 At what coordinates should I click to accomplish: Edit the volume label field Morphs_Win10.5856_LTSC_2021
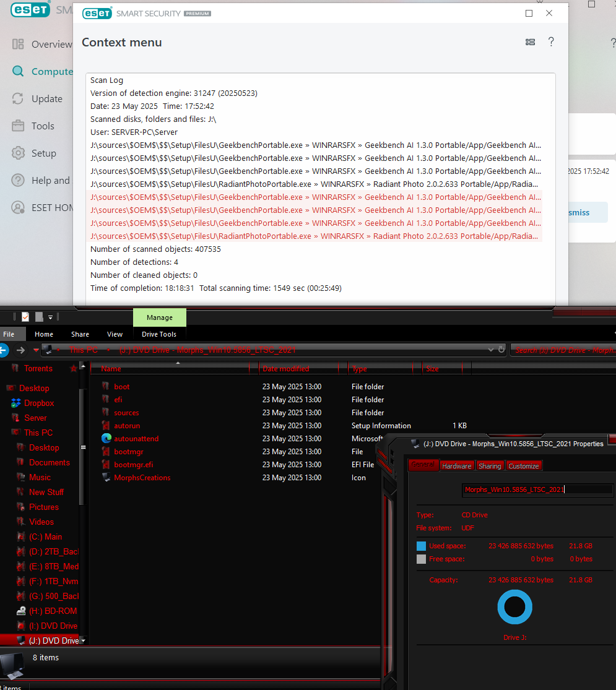tap(537, 489)
